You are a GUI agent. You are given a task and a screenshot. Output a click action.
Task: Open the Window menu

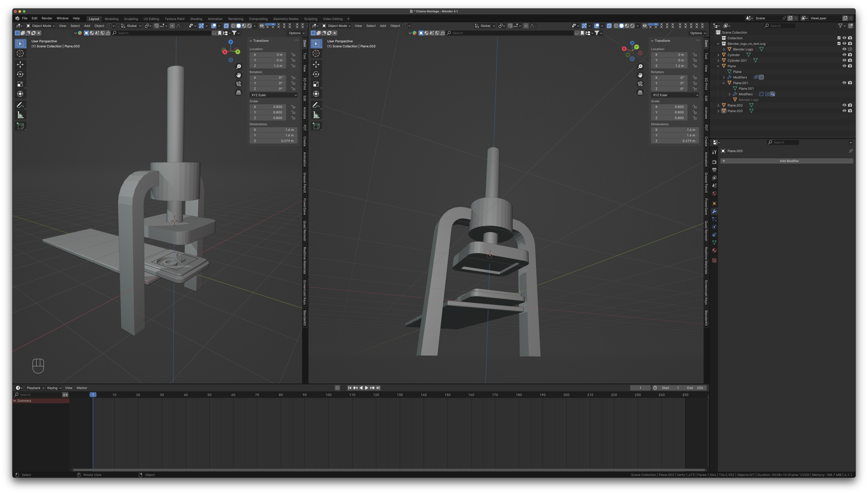[x=62, y=18]
